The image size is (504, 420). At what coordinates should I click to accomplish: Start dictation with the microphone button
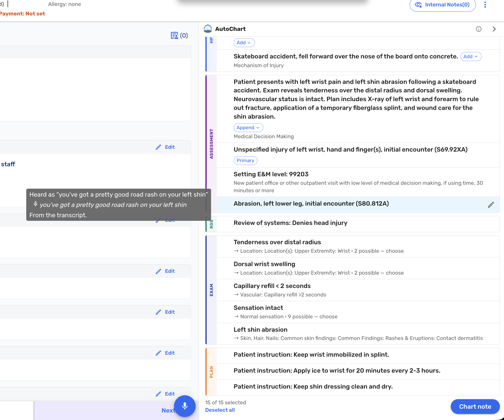(185, 406)
